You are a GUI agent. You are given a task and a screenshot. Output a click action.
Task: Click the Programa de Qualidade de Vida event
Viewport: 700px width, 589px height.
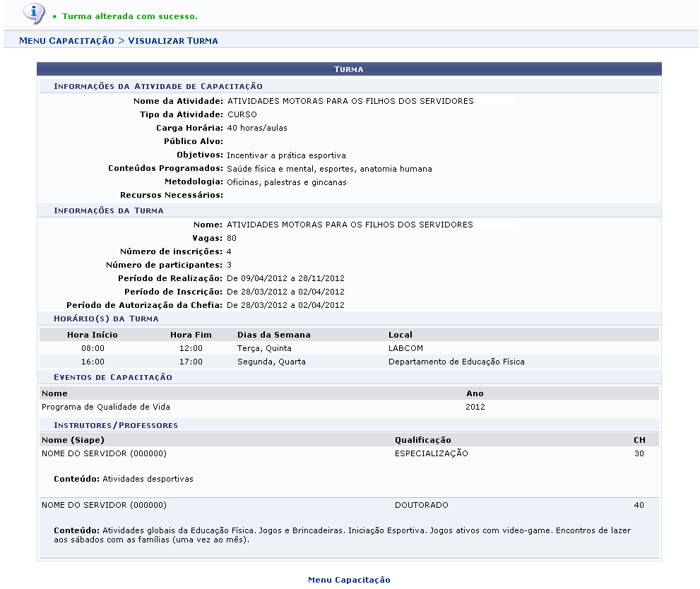(106, 407)
